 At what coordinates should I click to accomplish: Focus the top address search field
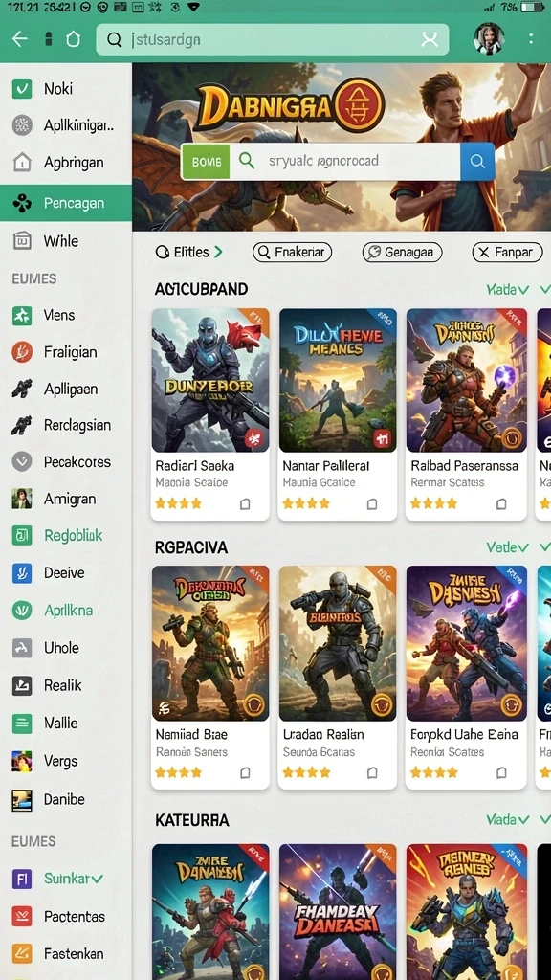(x=273, y=40)
